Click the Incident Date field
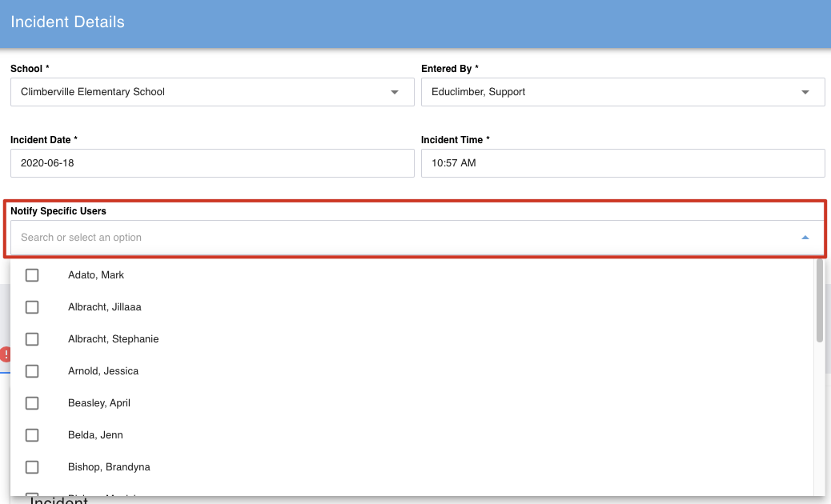831x504 pixels. pos(212,163)
